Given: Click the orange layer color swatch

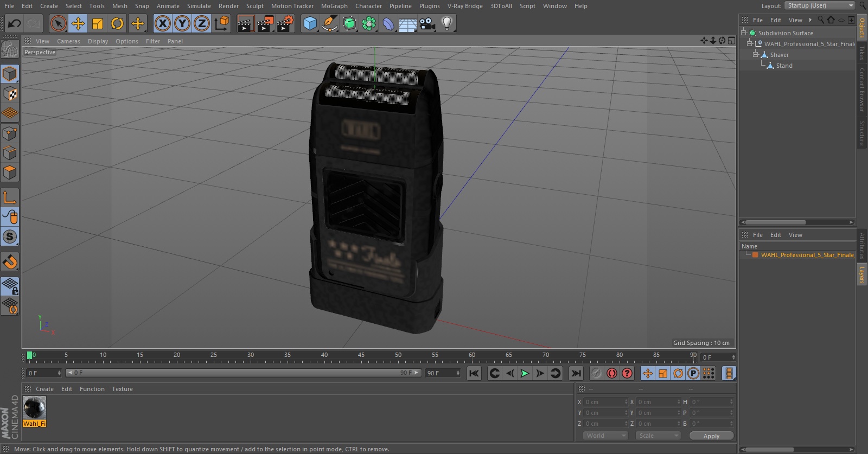Looking at the screenshot, I should pos(755,255).
